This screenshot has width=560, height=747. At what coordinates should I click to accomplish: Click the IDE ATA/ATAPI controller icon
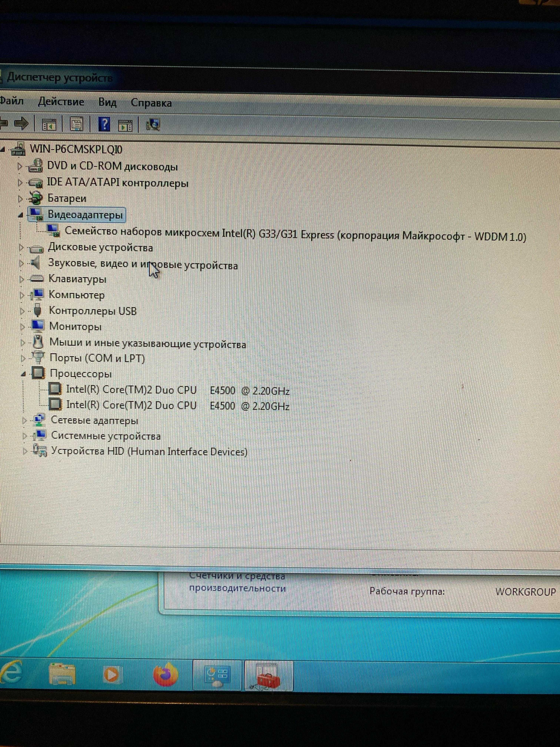(35, 183)
